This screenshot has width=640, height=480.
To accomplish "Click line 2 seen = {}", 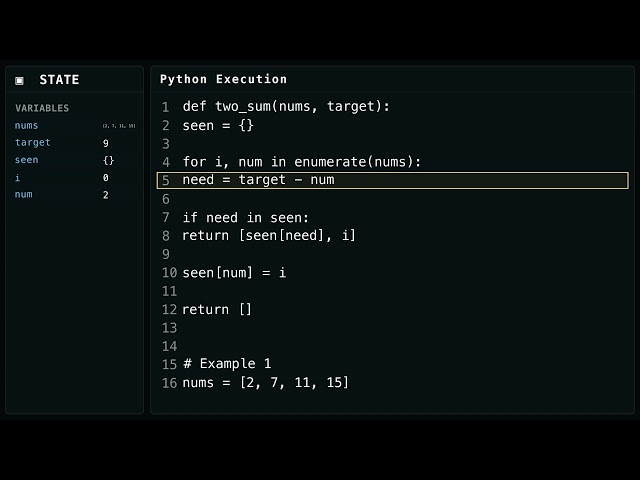I will pos(218,125).
